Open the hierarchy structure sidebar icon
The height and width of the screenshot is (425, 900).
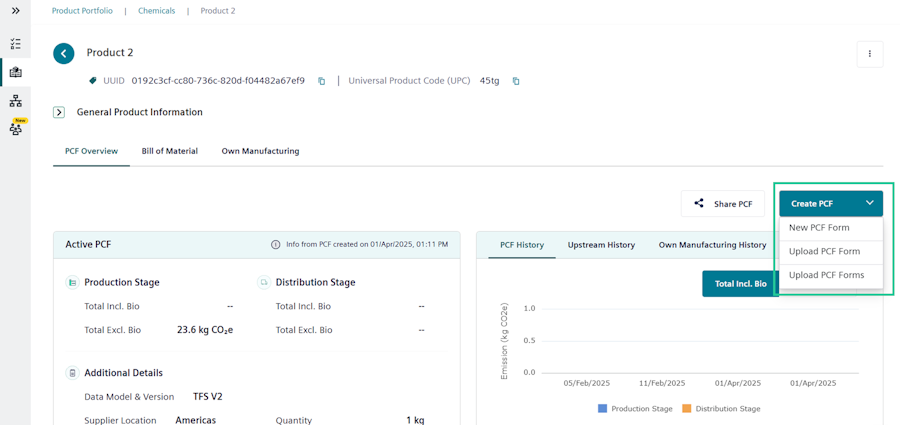[x=15, y=101]
